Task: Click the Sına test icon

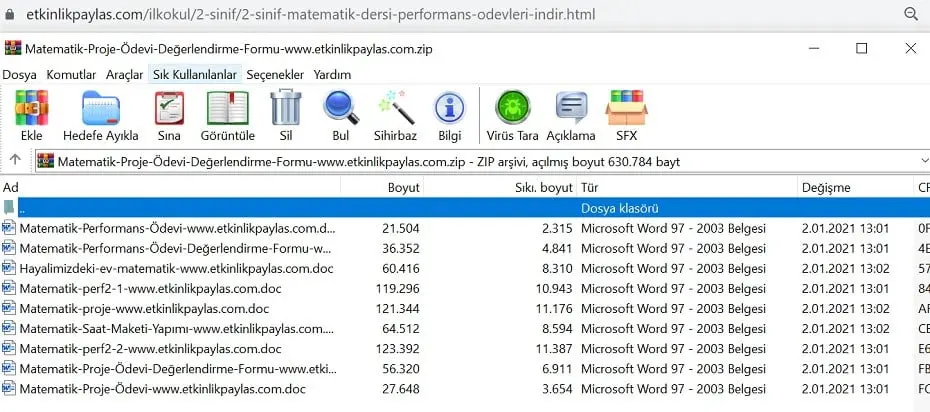Action: 169,107
